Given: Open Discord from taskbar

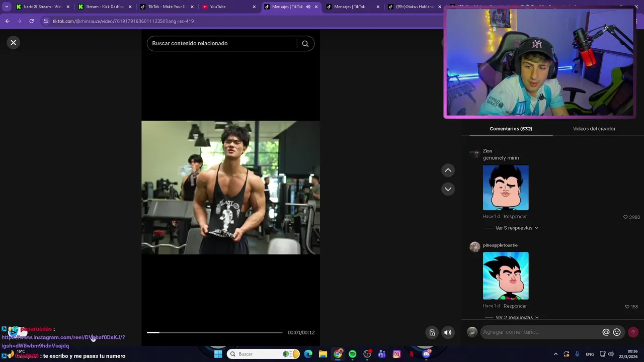Looking at the screenshot, I should [426, 354].
